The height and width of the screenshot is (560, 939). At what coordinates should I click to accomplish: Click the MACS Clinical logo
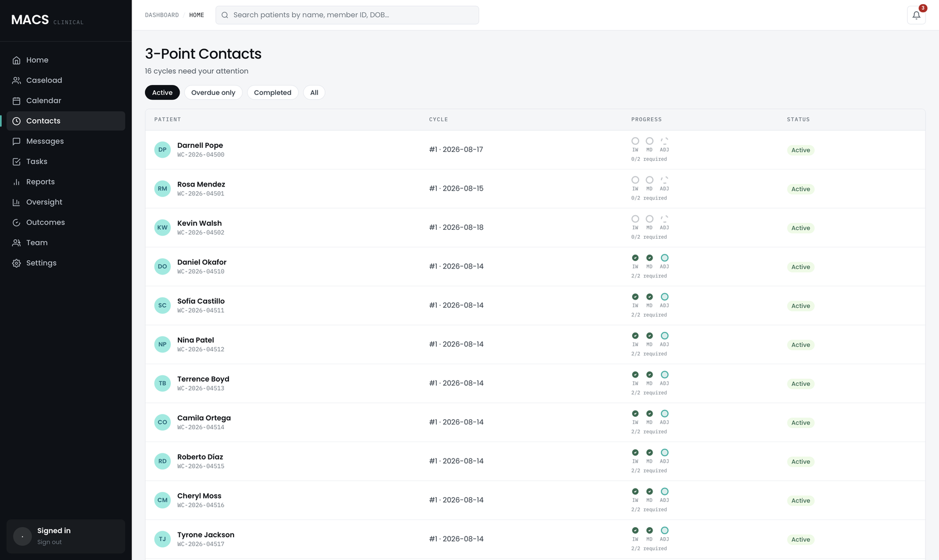pos(48,20)
